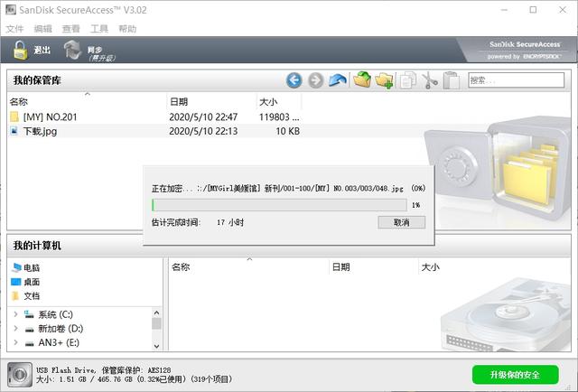This screenshot has width=578, height=392.
Task: Open the 文件 menu
Action: [14, 29]
